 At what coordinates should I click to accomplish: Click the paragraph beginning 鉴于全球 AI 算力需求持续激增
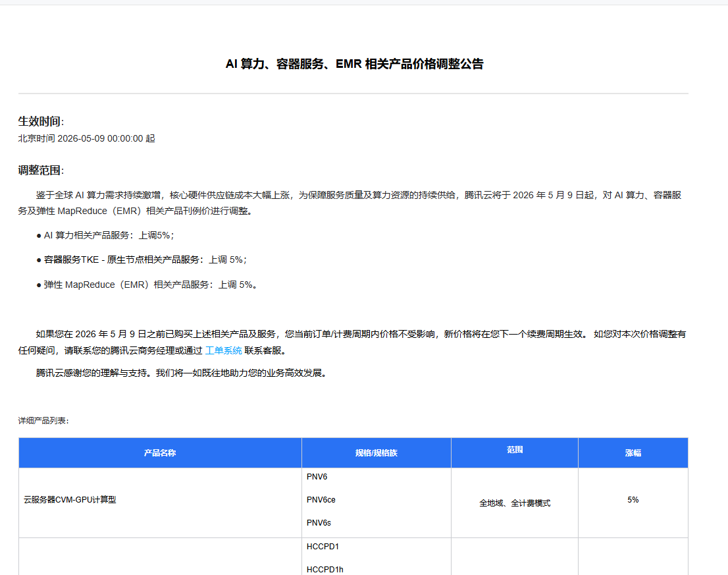(x=350, y=203)
